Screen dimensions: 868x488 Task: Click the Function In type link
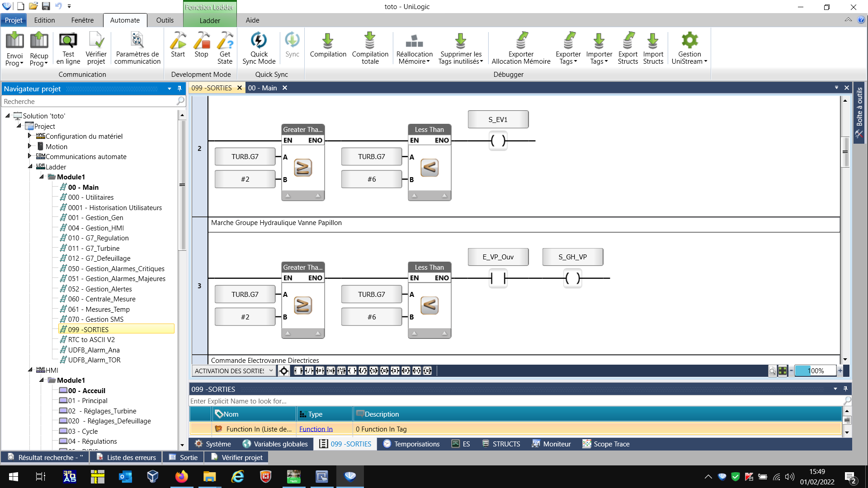(x=316, y=429)
